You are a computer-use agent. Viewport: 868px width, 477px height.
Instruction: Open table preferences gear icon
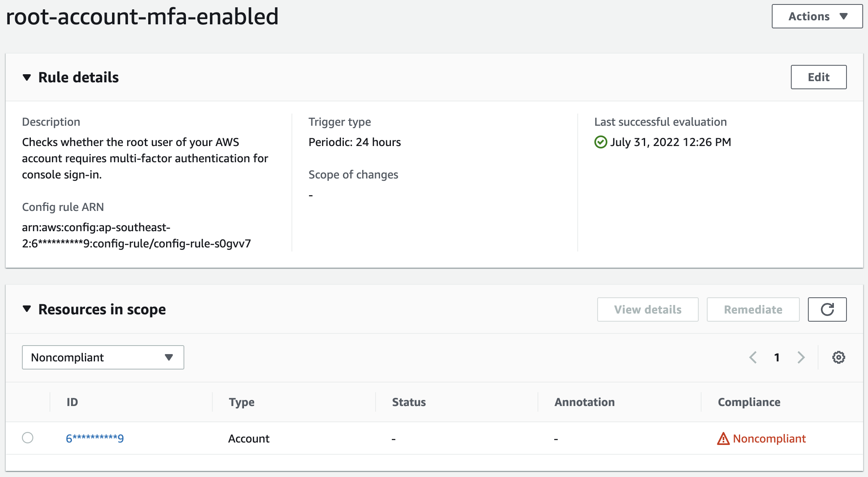click(838, 357)
